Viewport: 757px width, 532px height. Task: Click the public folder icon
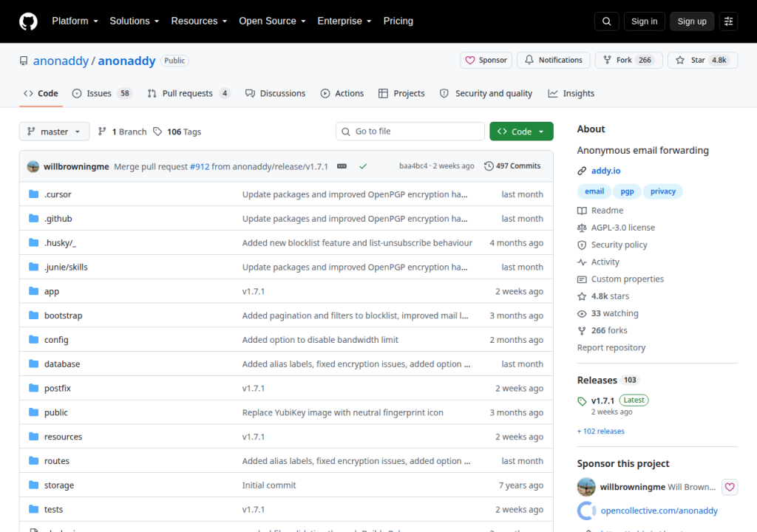[33, 412]
